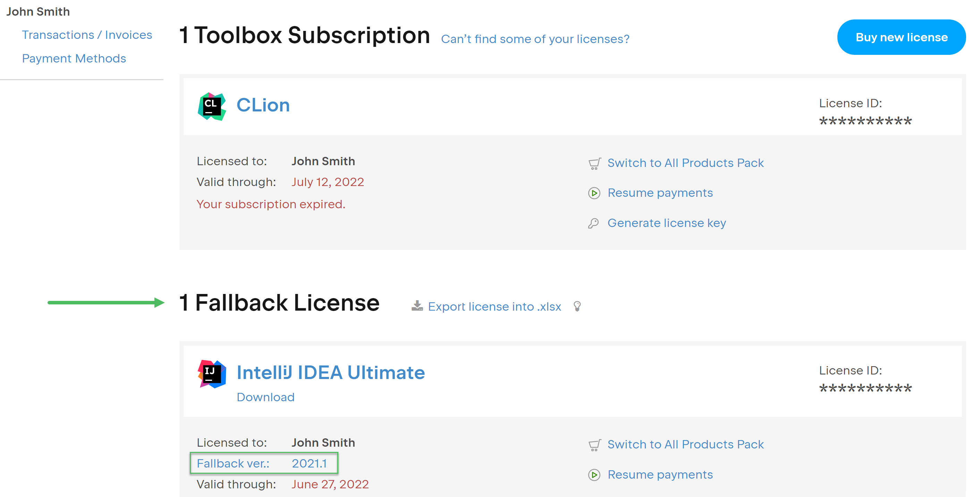
Task: Click the IntelliJ IDEA logo icon
Action: [x=212, y=373]
